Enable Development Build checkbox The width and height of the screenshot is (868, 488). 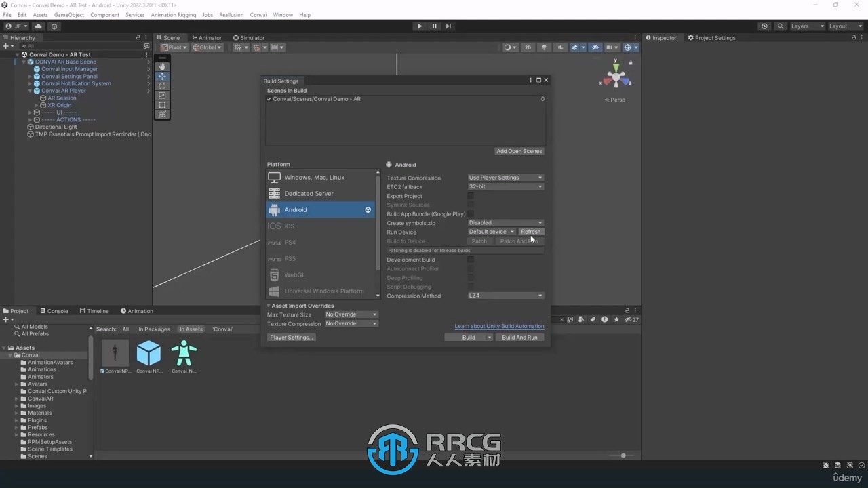(x=471, y=260)
